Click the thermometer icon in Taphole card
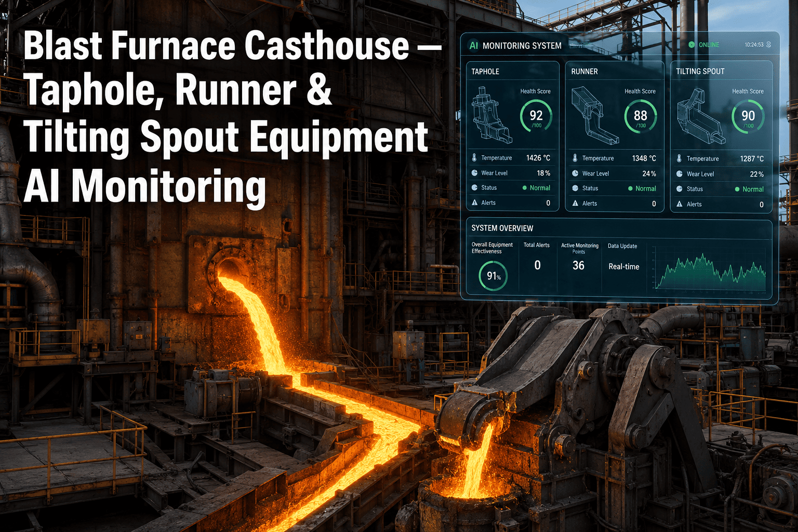The image size is (798, 532). point(474,157)
